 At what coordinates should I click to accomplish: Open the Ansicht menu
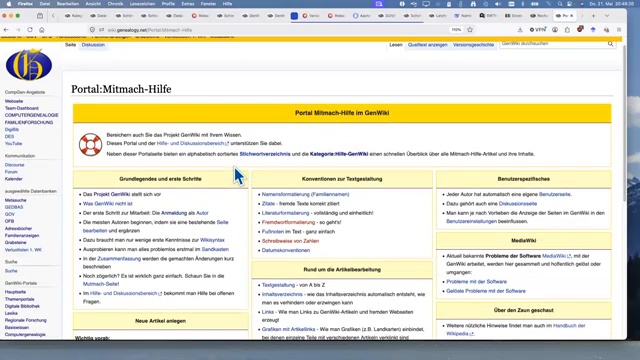pyautogui.click(x=93, y=4)
